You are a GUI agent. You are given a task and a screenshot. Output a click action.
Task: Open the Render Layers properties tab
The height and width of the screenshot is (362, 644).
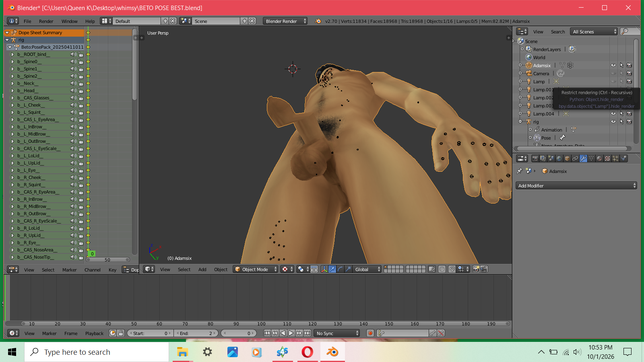tap(543, 158)
